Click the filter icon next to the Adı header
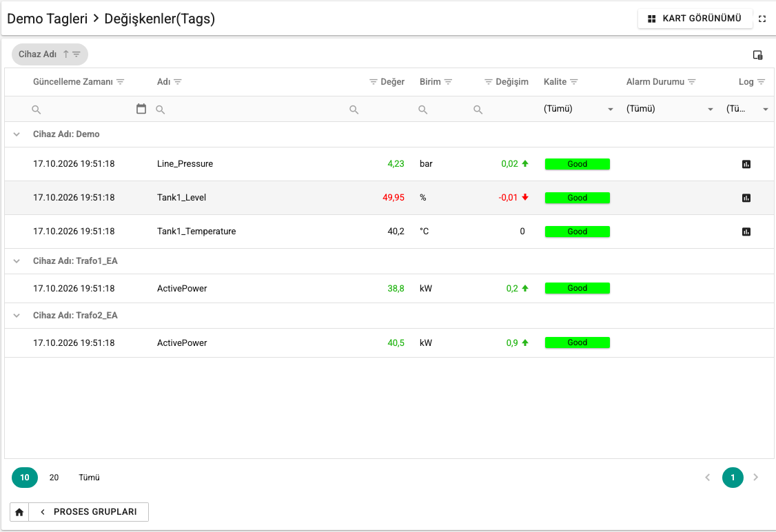The image size is (776, 532). pyautogui.click(x=178, y=81)
